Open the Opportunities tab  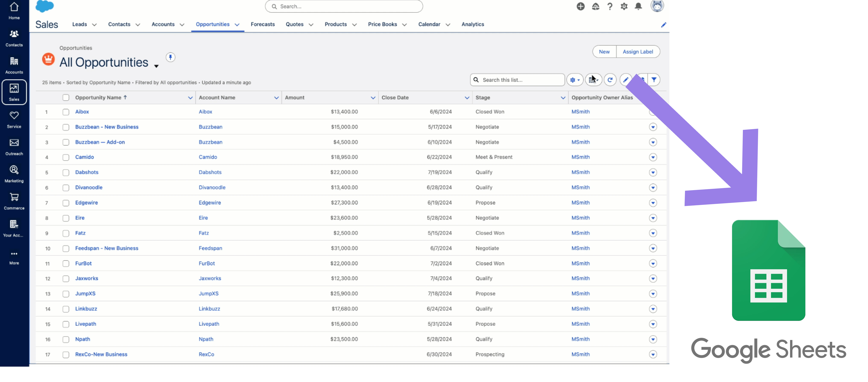(x=212, y=24)
